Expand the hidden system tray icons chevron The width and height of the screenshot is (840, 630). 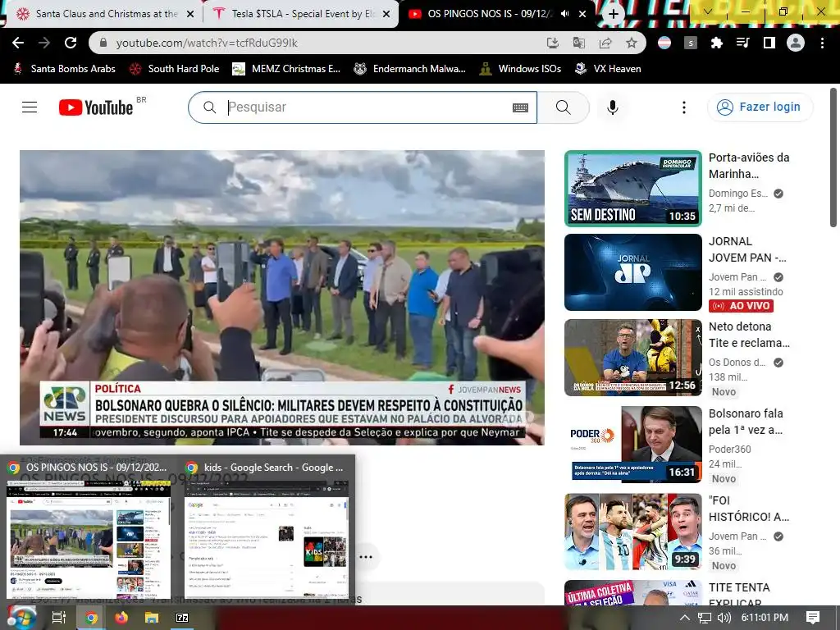[685, 618]
